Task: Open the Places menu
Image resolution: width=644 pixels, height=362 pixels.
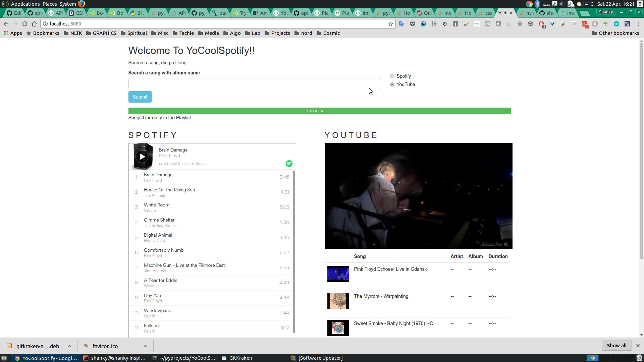Action: point(50,4)
